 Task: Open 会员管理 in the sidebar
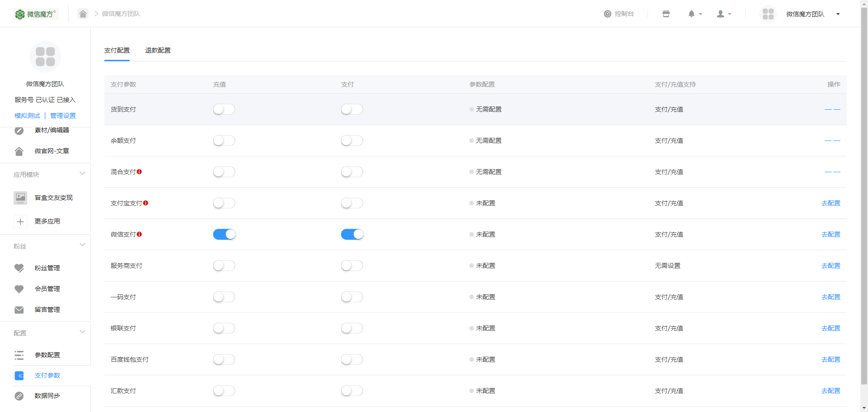[47, 289]
